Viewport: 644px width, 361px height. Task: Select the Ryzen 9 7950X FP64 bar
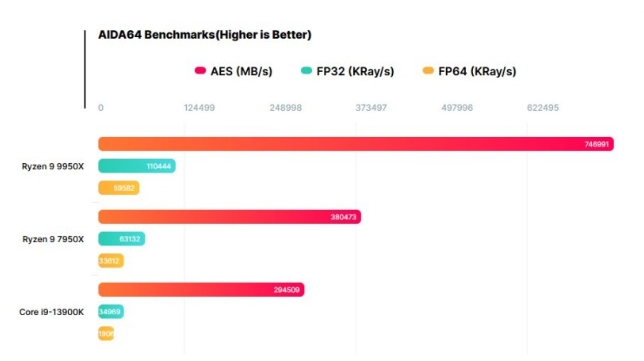[x=111, y=260]
